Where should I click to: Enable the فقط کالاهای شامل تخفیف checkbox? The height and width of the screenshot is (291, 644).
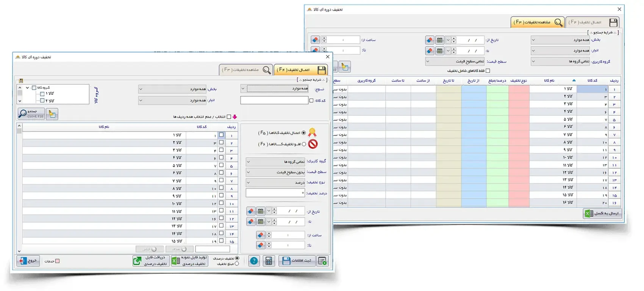(x=488, y=71)
